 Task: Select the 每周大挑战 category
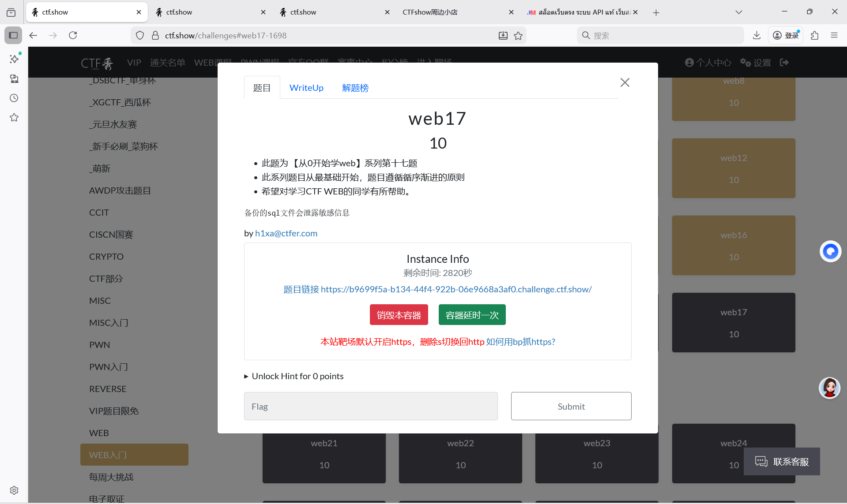pyautogui.click(x=111, y=477)
